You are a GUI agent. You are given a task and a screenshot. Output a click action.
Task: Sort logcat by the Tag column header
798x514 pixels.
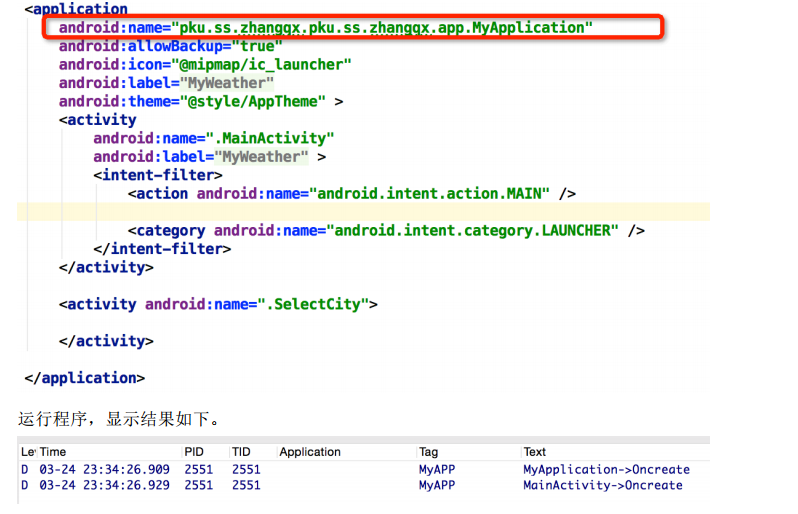[428, 452]
